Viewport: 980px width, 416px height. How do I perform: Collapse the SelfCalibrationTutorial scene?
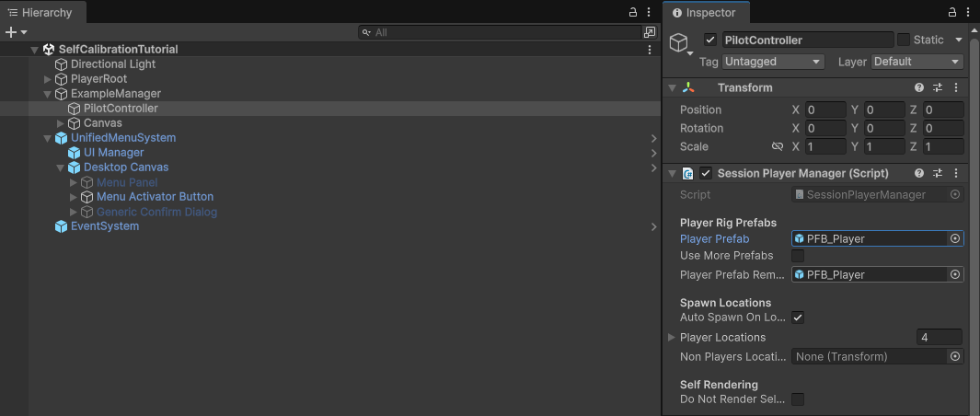(x=34, y=50)
